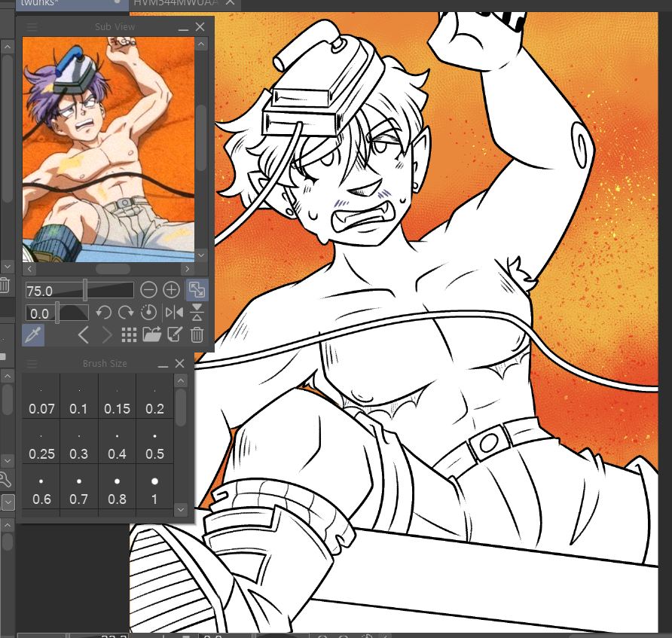The width and height of the screenshot is (672, 638).
Task: Select brush size 0.8
Action: [x=117, y=487]
